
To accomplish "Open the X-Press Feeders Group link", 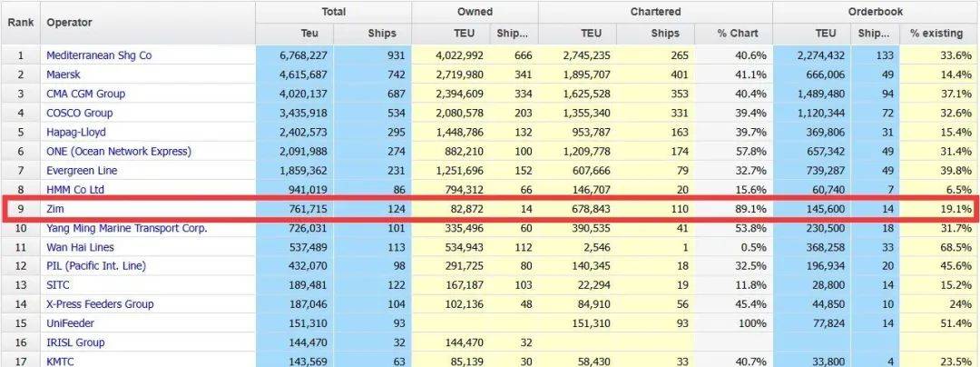I will click(100, 304).
